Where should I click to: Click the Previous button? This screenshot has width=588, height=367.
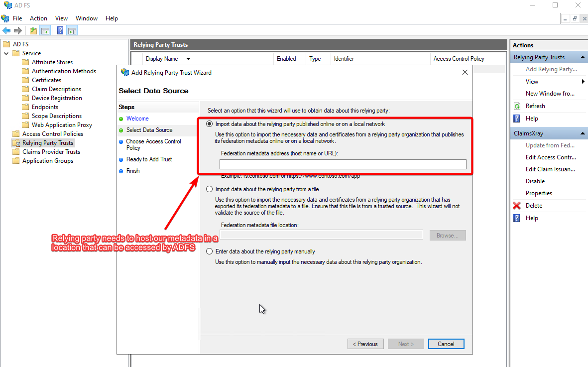365,344
